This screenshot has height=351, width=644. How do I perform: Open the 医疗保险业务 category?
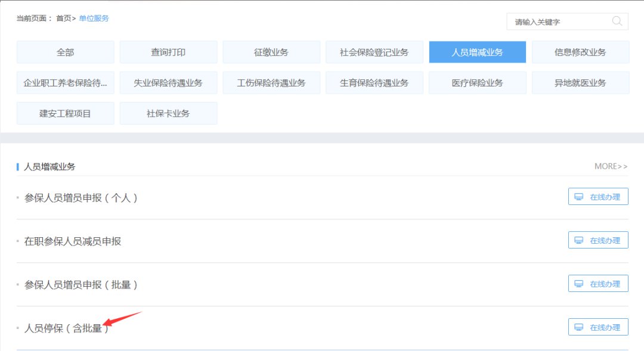point(477,83)
